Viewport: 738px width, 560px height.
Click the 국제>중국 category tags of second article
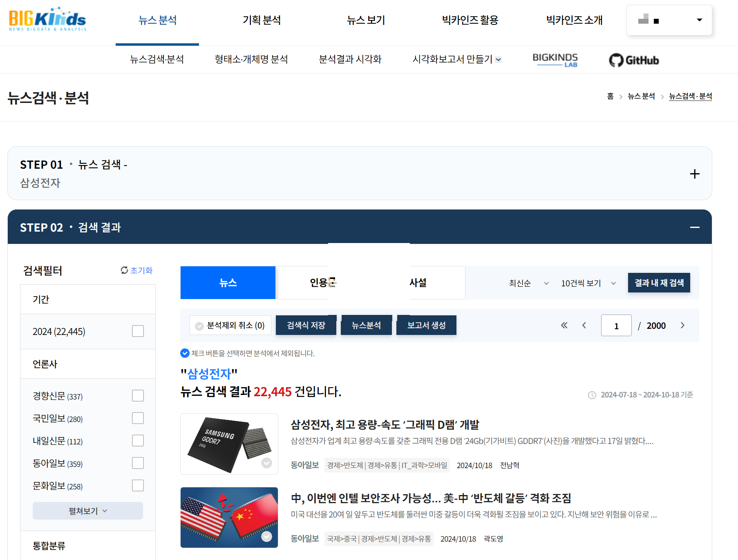(379, 539)
